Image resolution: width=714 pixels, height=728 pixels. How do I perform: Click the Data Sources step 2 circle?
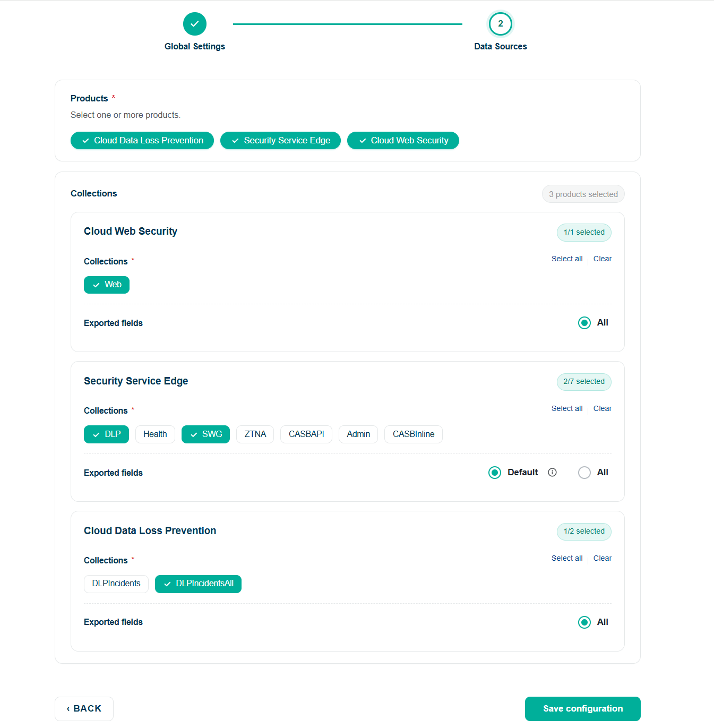click(x=500, y=24)
